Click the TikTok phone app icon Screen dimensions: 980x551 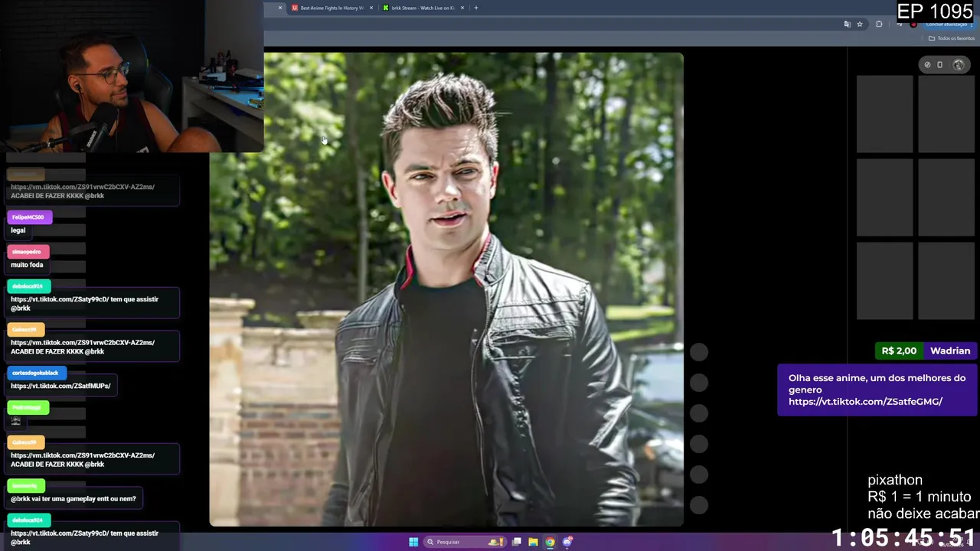pyautogui.click(x=940, y=65)
